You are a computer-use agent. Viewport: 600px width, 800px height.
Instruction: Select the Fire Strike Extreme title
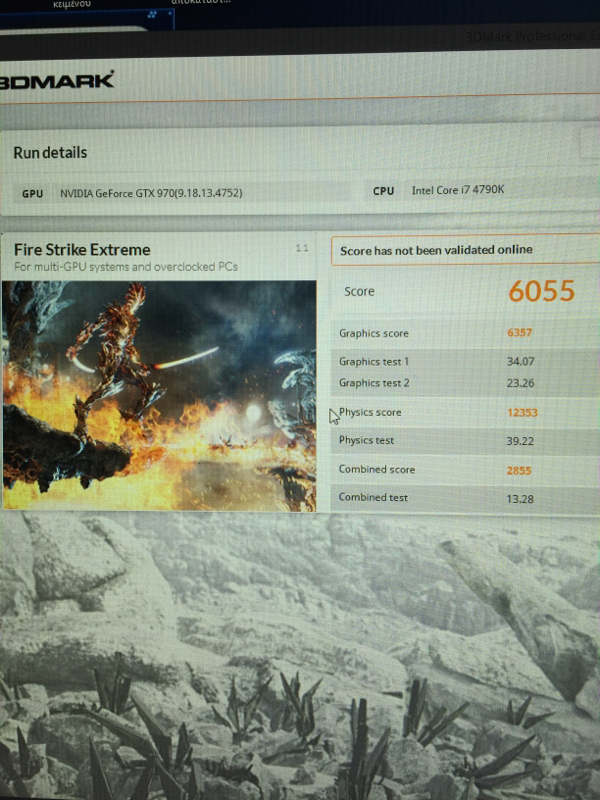(82, 249)
